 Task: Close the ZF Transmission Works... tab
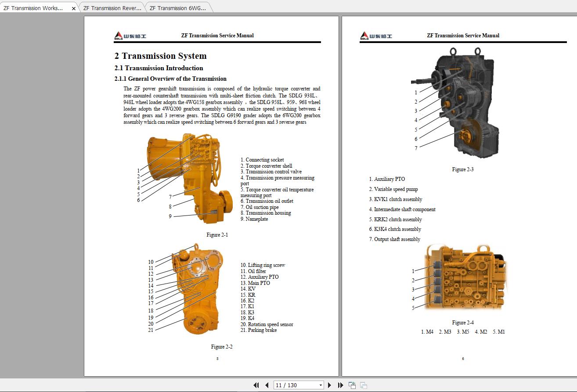73,7
